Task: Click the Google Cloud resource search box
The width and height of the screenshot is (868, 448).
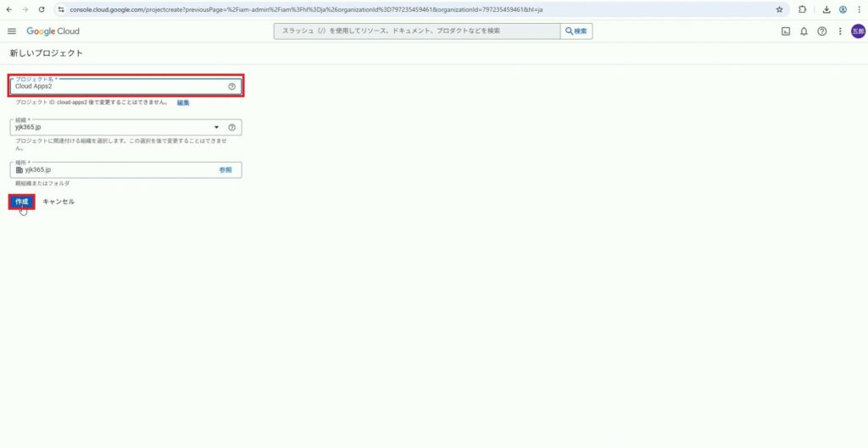Action: click(415, 31)
